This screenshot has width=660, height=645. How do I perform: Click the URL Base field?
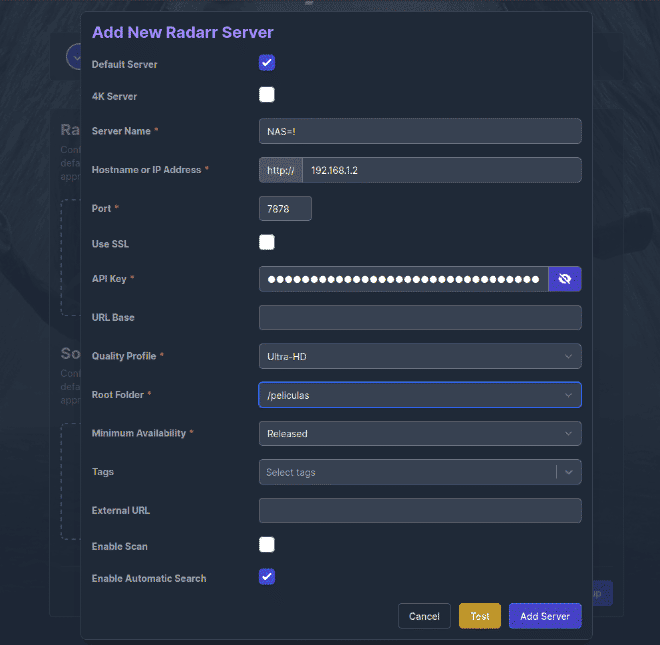coord(420,317)
